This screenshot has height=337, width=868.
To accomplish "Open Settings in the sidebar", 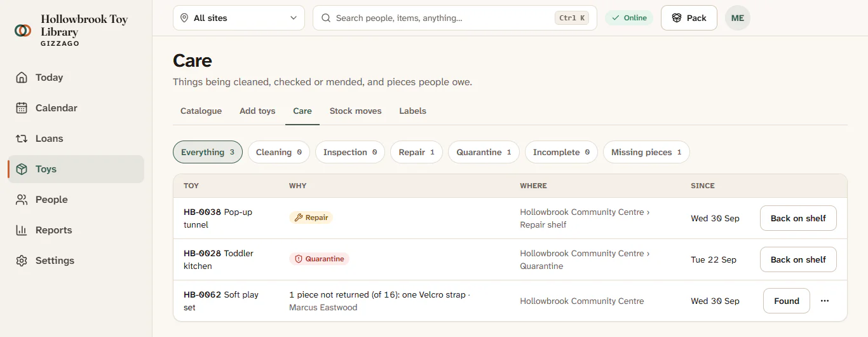I will (76, 261).
